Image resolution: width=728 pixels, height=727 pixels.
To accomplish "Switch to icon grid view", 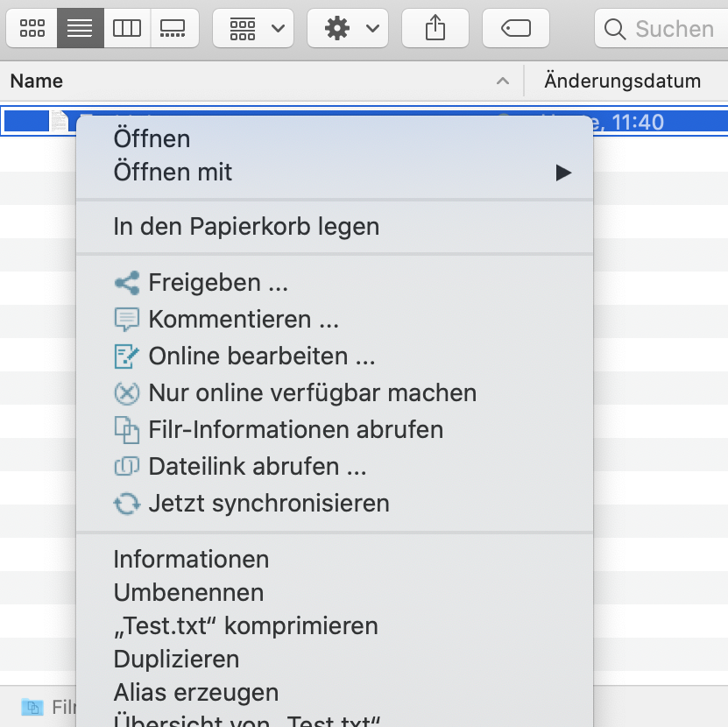I will click(x=32, y=29).
